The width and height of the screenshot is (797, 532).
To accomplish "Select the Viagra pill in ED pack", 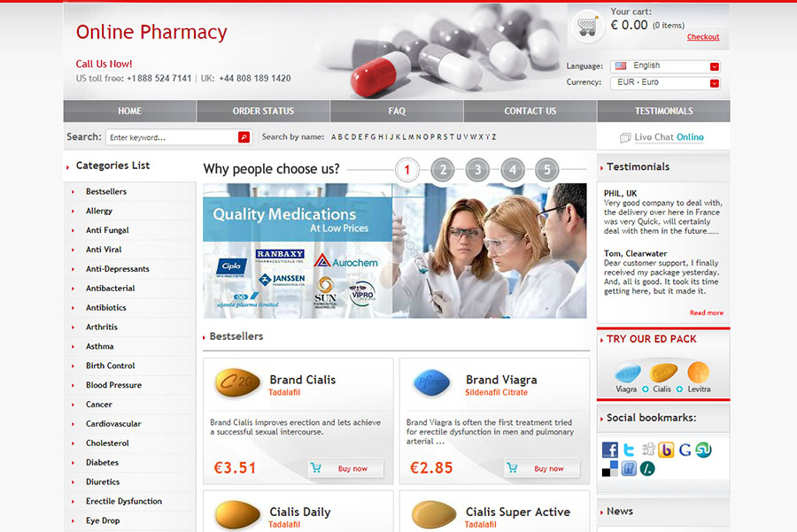I will 627,374.
